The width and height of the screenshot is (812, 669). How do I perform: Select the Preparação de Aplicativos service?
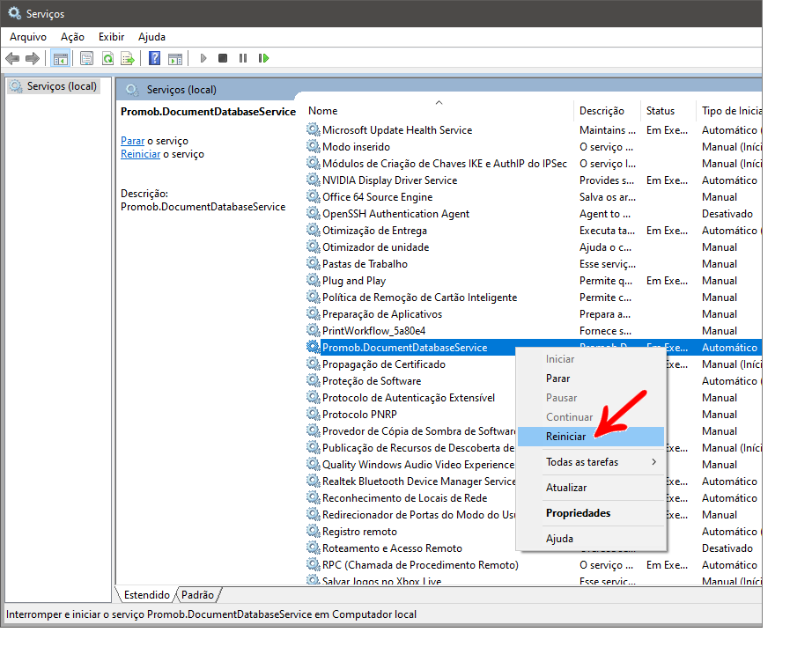tap(534, 313)
